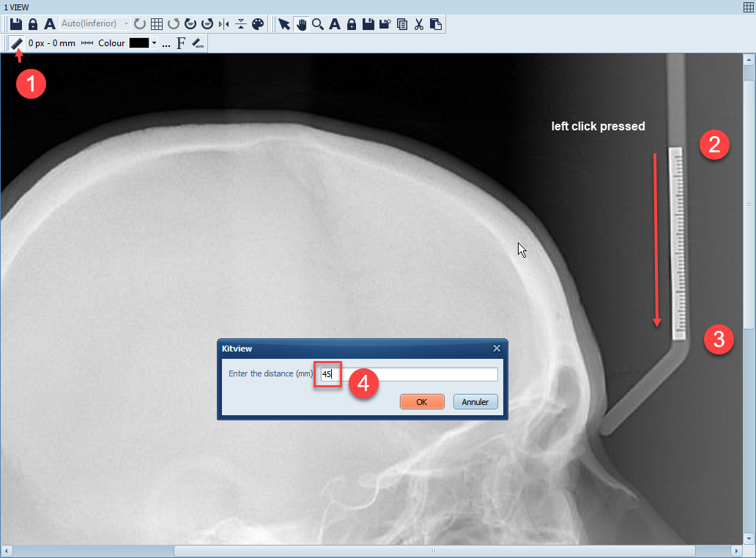Activate the hand pan tool
The height and width of the screenshot is (558, 756).
click(x=301, y=24)
